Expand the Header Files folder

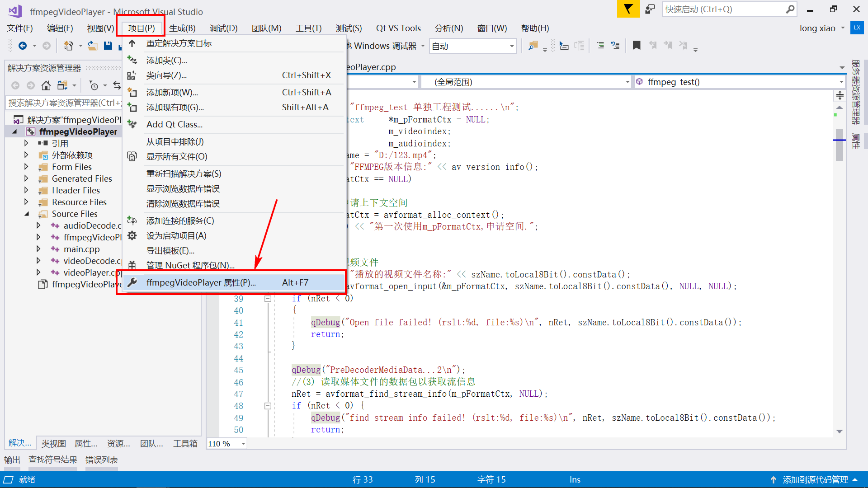[x=26, y=190]
